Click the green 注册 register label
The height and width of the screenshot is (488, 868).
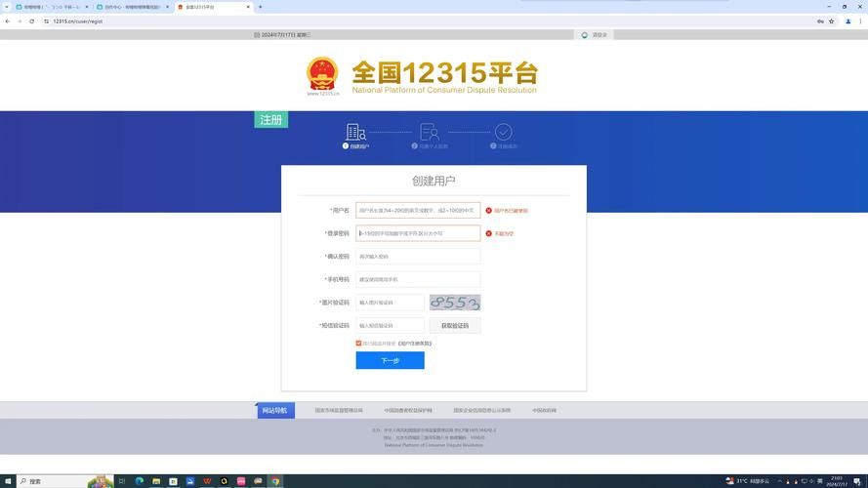click(270, 119)
